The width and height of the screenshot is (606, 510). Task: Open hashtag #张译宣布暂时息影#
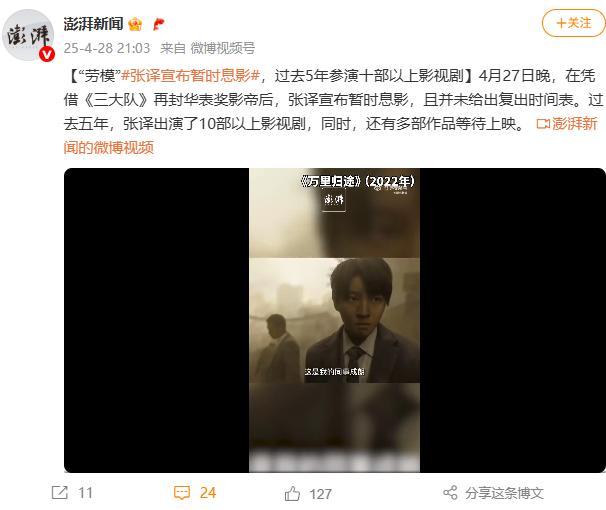point(190,76)
